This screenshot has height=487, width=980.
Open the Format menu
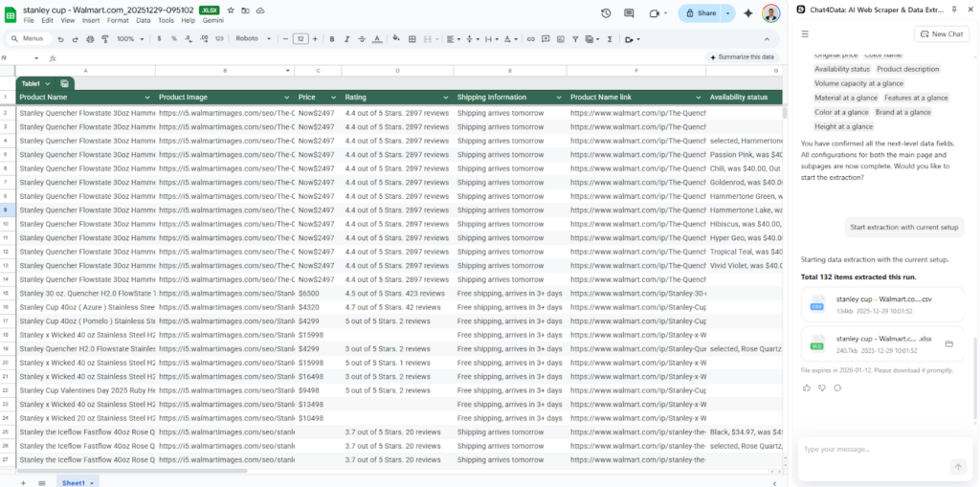[118, 20]
